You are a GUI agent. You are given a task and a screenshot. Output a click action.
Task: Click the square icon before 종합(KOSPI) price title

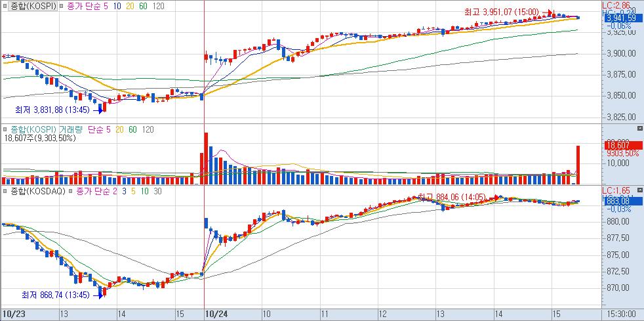5,7
